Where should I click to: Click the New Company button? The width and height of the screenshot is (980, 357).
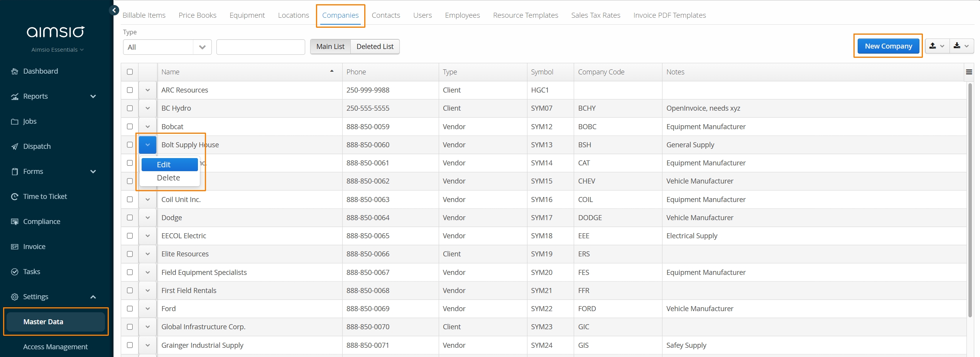[888, 46]
